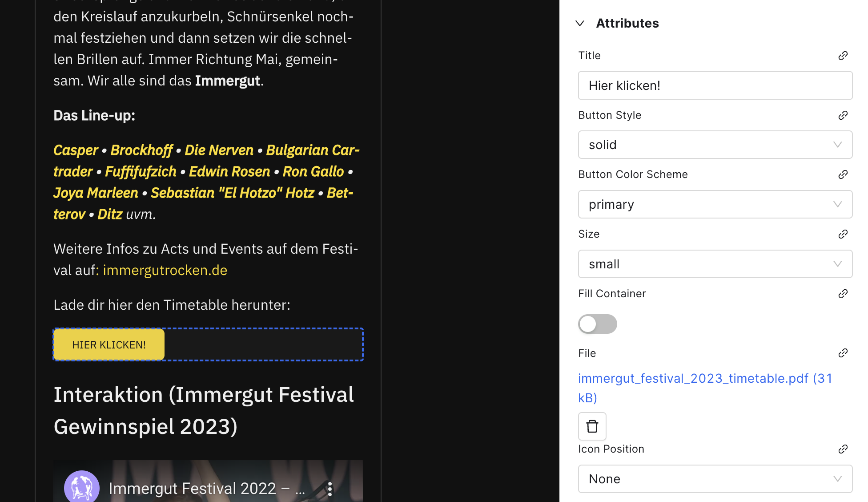The height and width of the screenshot is (502, 868).
Task: Open the Button Style dropdown showing solid
Action: point(715,145)
